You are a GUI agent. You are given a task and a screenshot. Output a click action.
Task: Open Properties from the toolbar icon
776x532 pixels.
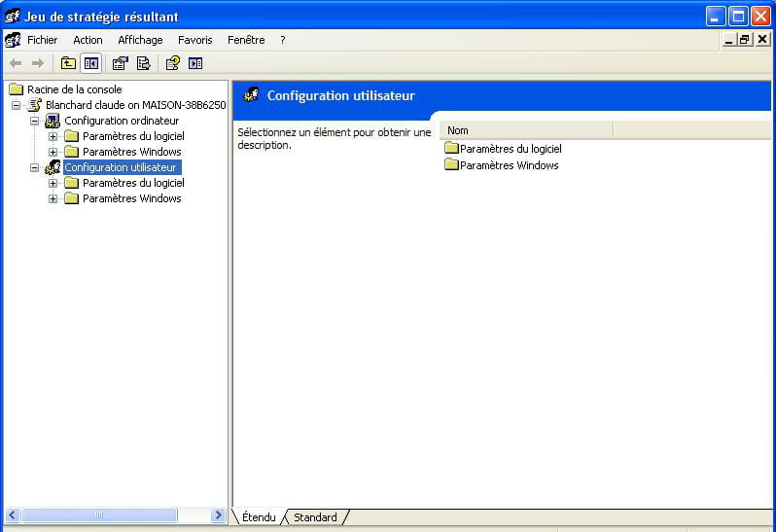click(x=121, y=63)
